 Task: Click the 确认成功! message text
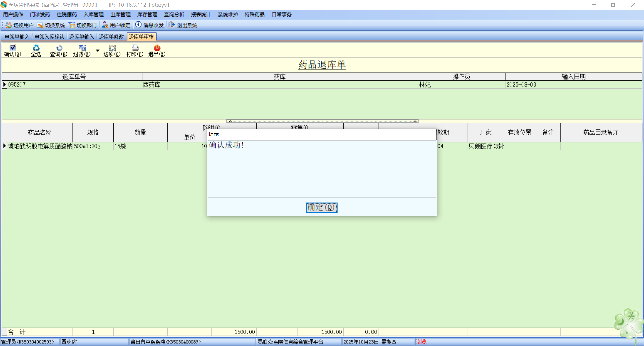[x=226, y=145]
